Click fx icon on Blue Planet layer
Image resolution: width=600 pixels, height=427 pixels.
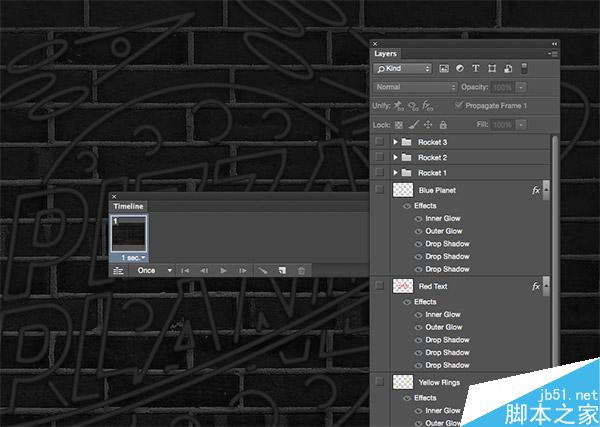pos(536,190)
